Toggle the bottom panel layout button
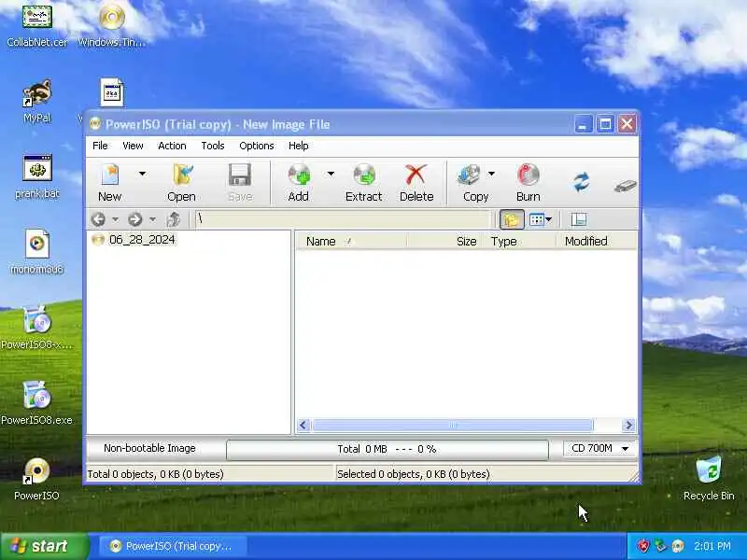The width and height of the screenshot is (747, 560). pos(579,219)
